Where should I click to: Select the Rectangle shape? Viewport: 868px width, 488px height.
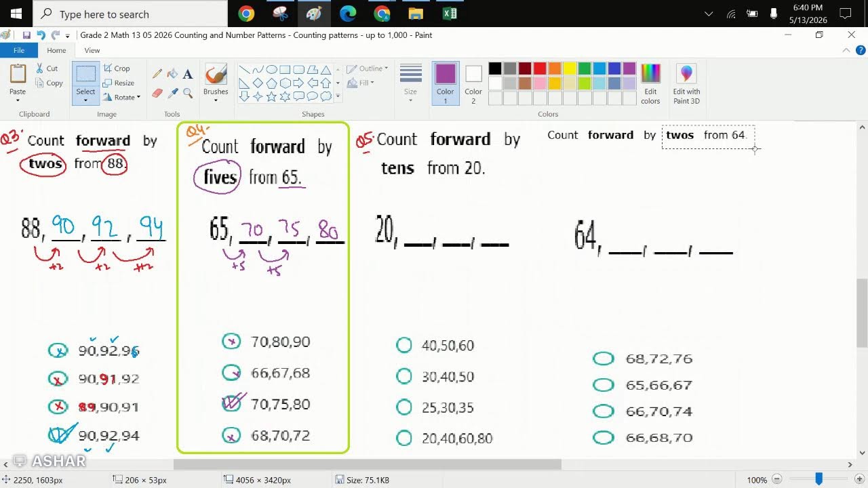click(x=285, y=69)
